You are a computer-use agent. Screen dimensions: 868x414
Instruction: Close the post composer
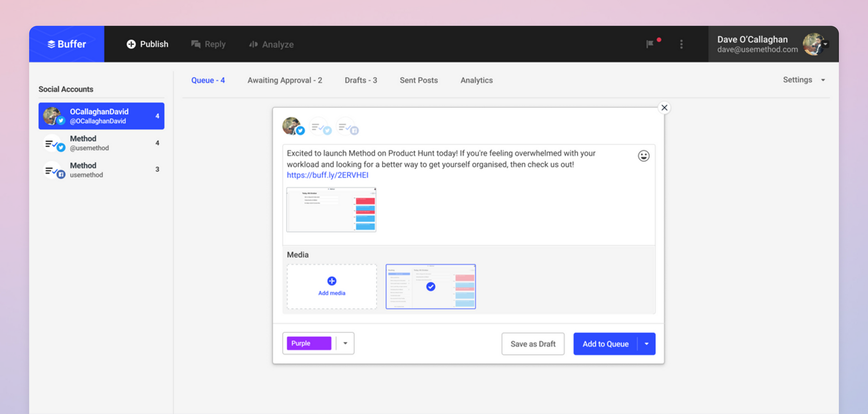coord(664,108)
